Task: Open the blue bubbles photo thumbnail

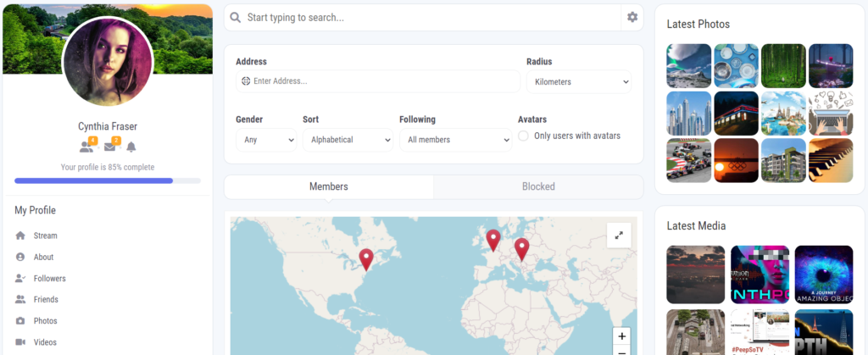Action: point(737,66)
